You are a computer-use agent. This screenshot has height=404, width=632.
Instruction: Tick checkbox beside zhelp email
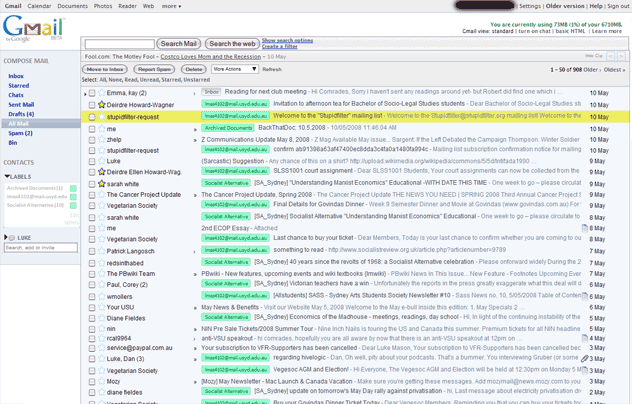pos(92,140)
